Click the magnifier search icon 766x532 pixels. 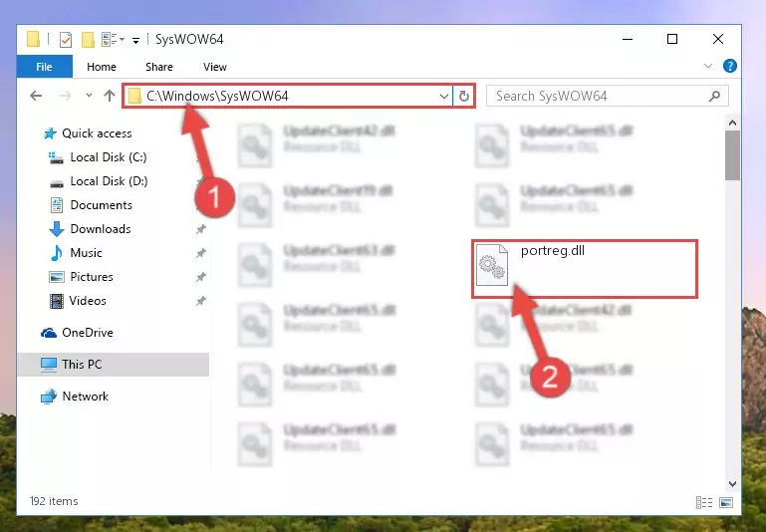coord(715,96)
